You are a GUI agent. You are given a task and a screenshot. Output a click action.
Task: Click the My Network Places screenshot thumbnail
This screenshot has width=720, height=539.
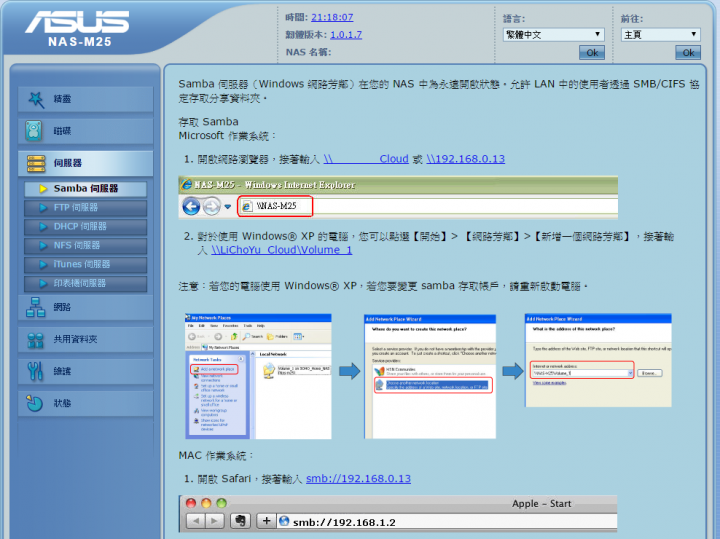pyautogui.click(x=258, y=376)
